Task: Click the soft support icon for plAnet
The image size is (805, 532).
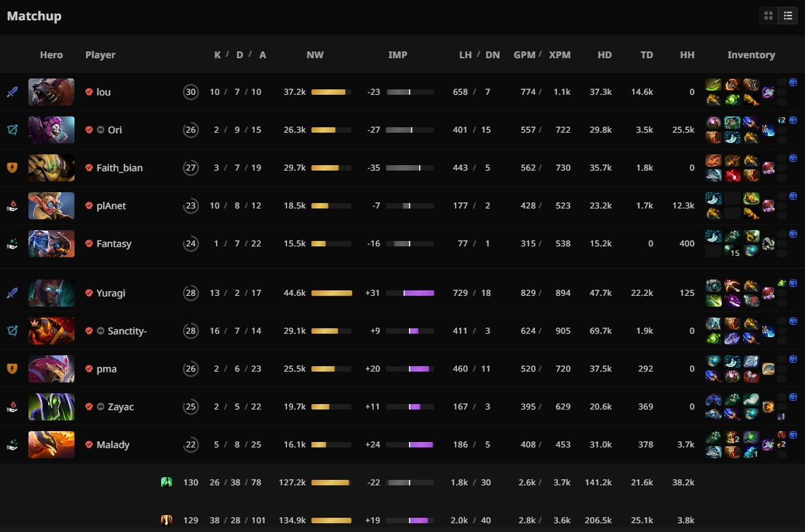Action: (x=12, y=206)
